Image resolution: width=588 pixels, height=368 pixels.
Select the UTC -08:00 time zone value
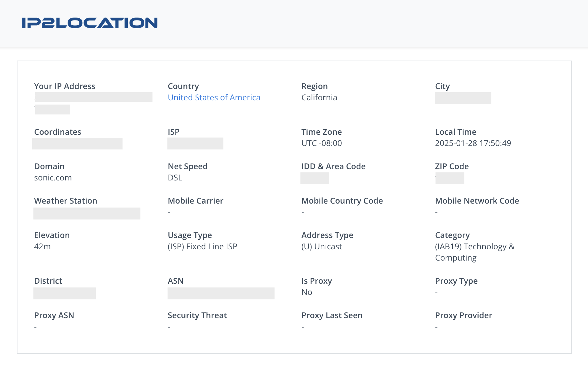(x=321, y=143)
